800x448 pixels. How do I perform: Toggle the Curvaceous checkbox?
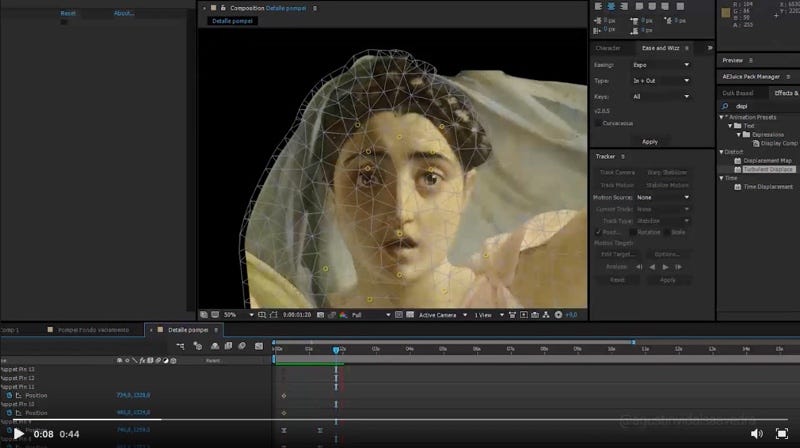(x=598, y=123)
